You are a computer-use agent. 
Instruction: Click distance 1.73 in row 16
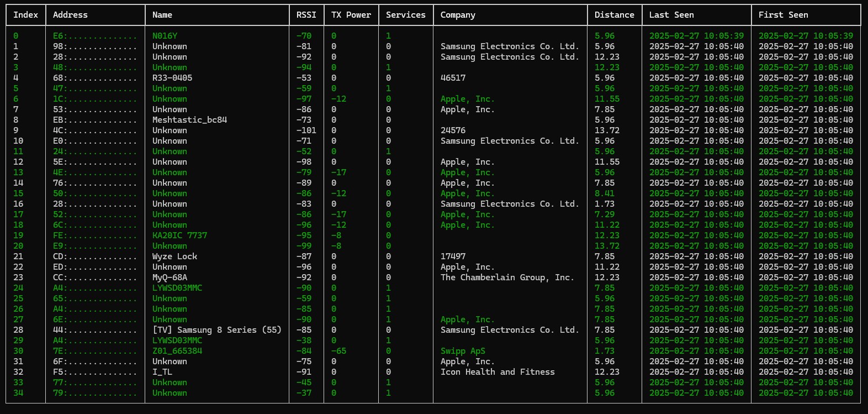605,204
